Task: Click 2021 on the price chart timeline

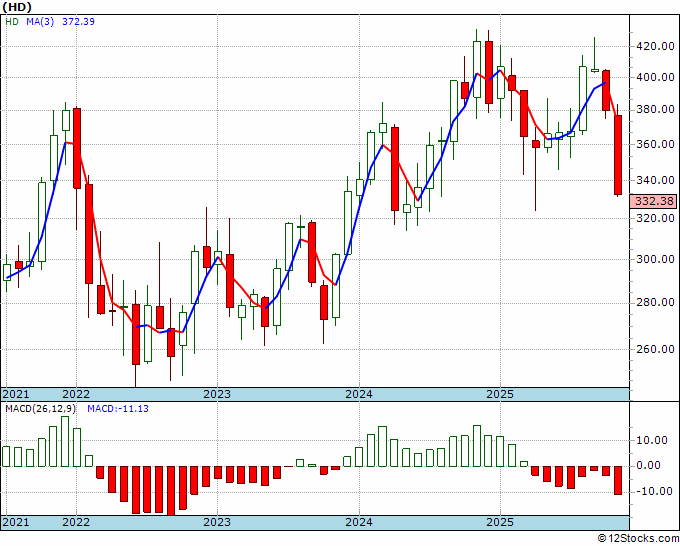Action: (16, 394)
